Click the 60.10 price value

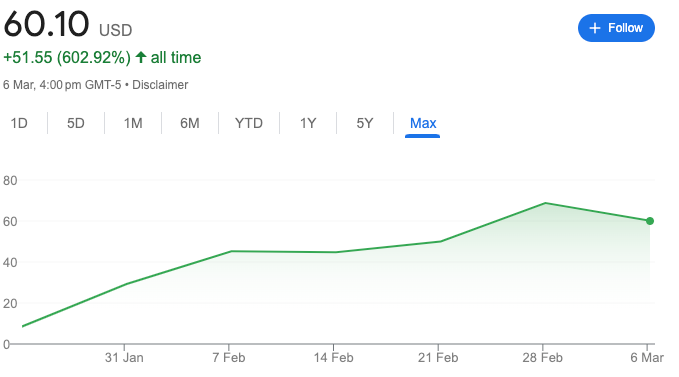(x=46, y=24)
